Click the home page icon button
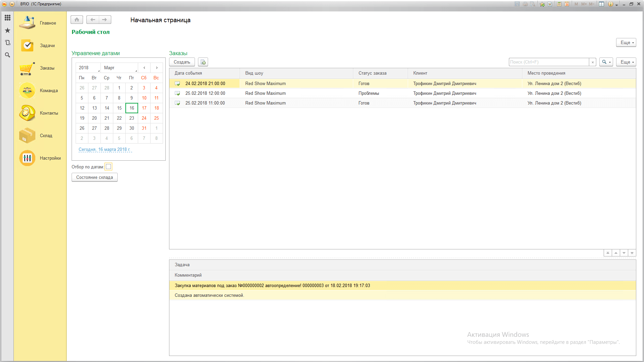Screen dimensions: 644x362 pyautogui.click(x=77, y=20)
